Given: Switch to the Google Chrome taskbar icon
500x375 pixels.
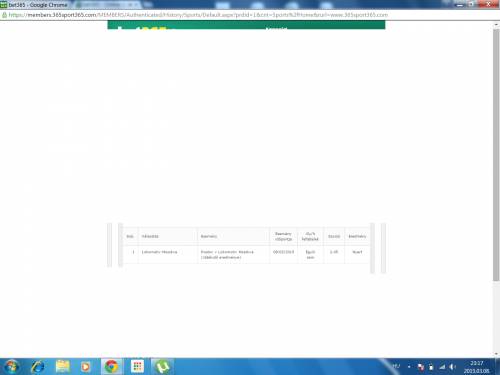Looking at the screenshot, I should click(111, 367).
